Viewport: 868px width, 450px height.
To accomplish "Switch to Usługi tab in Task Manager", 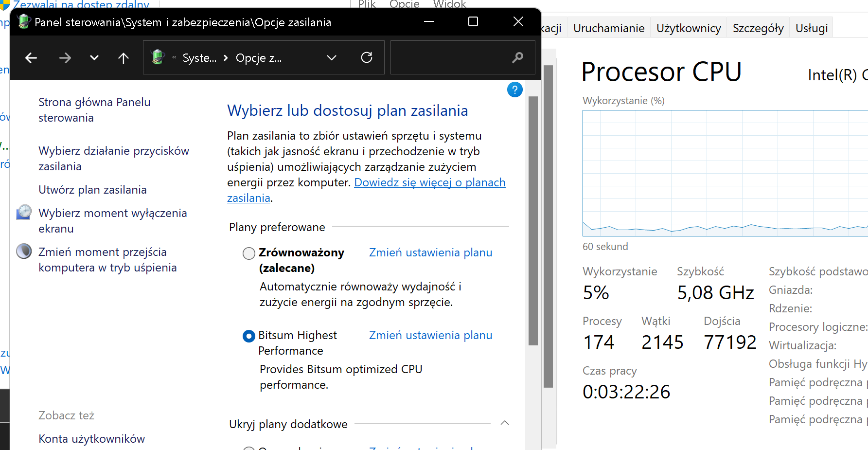I will tap(812, 28).
